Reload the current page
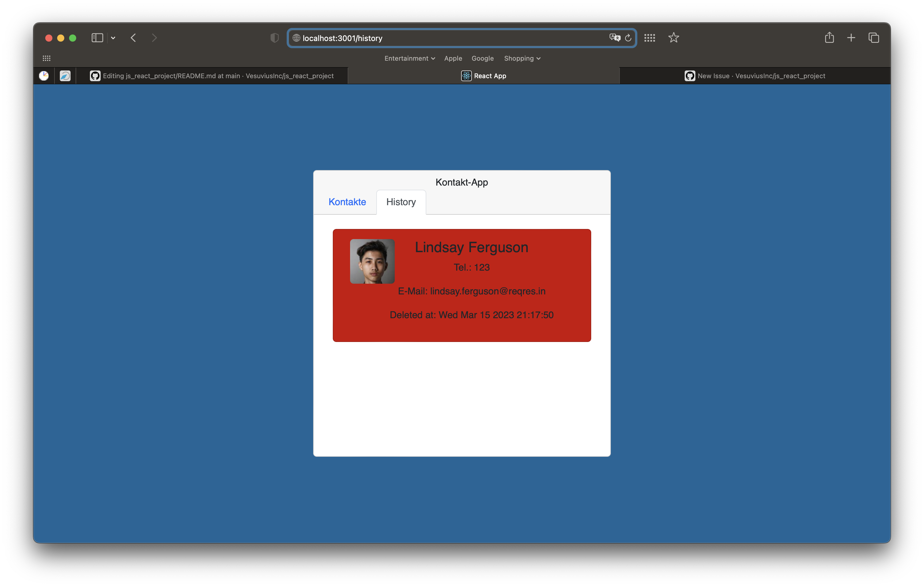 pos(628,37)
